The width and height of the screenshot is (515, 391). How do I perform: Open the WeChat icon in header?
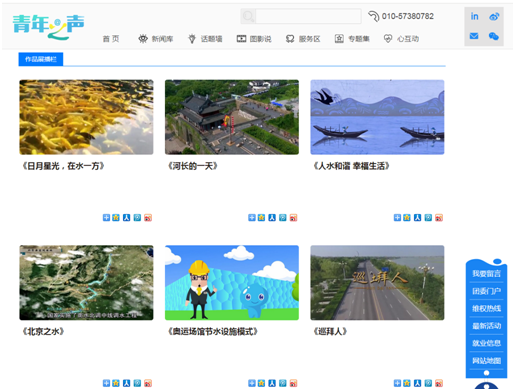point(494,36)
